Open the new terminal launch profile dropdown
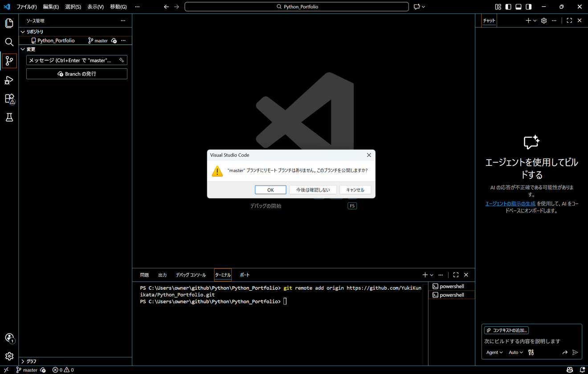The image size is (588, 374). click(432, 275)
